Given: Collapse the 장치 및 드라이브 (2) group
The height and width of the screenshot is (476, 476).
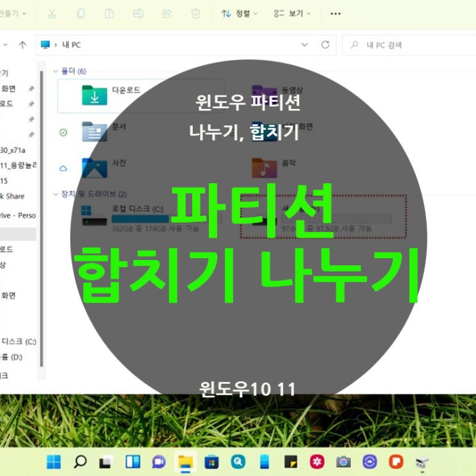Looking at the screenshot, I should pyautogui.click(x=56, y=194).
